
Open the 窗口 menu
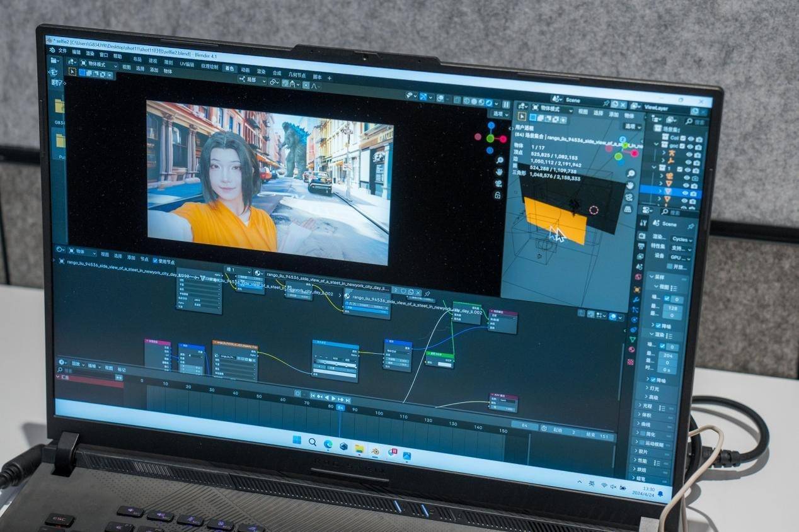tap(104, 55)
